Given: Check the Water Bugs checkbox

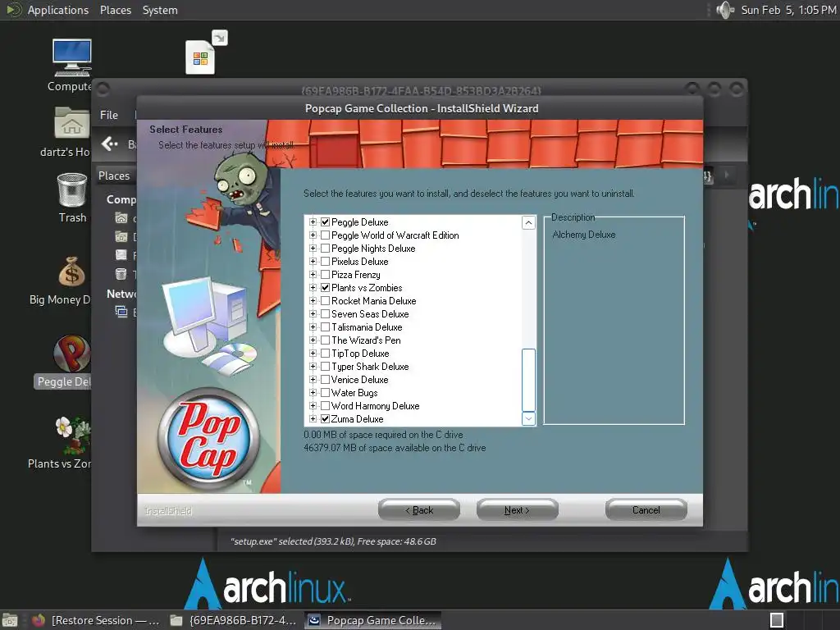Looking at the screenshot, I should click(x=325, y=393).
